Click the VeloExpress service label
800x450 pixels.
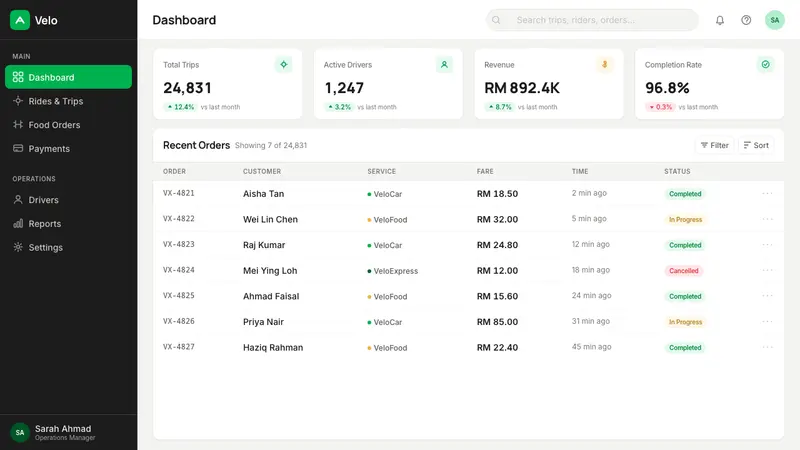pyautogui.click(x=395, y=271)
